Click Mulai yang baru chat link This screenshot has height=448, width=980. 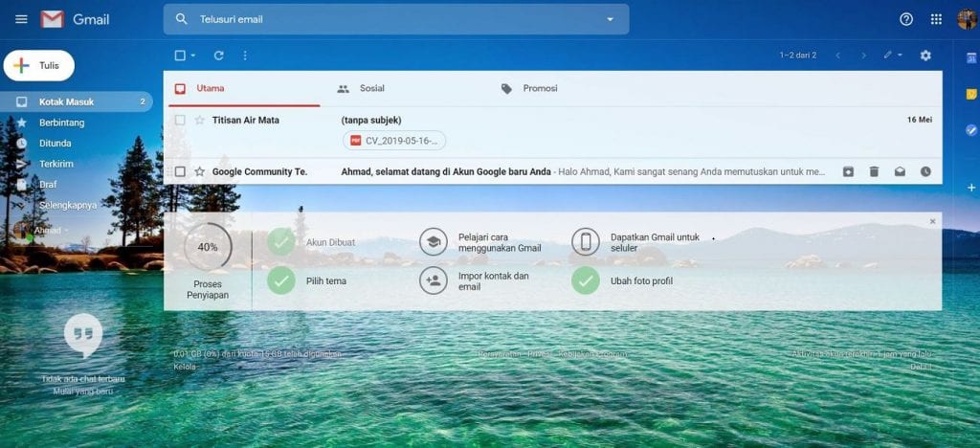(x=83, y=392)
